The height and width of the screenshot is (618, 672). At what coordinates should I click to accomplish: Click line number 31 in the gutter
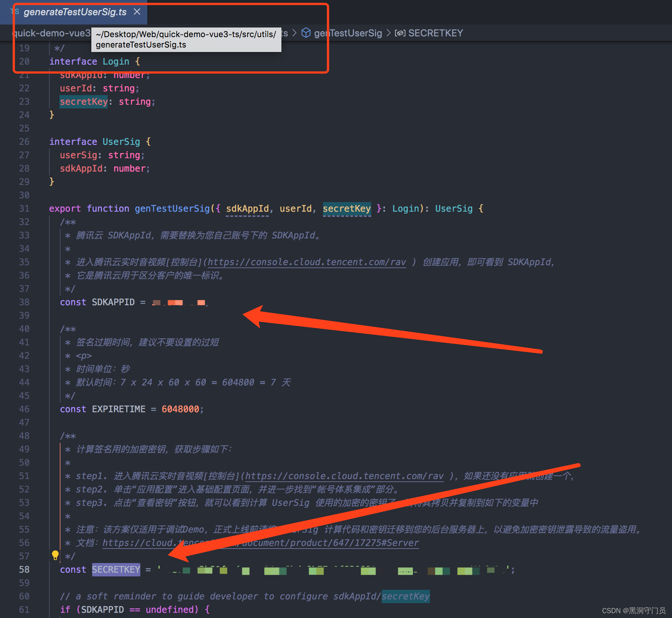coord(24,209)
